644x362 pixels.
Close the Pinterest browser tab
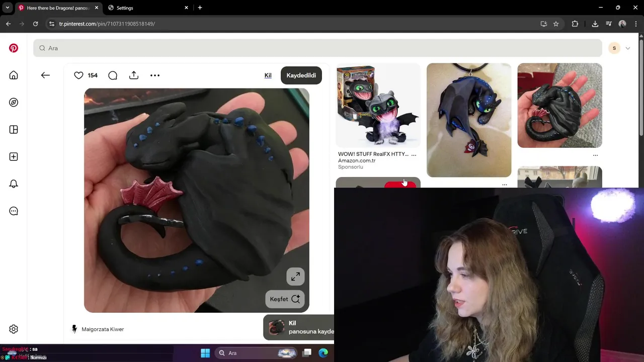coord(97,8)
